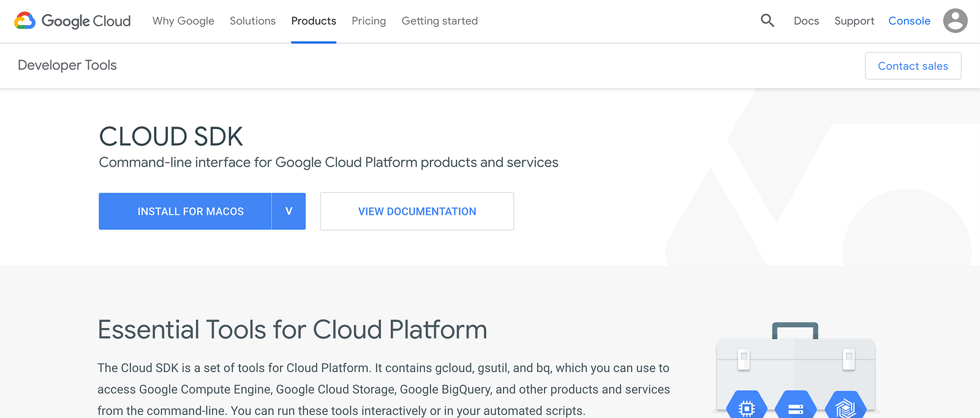980x418 pixels.
Task: Open the search magnifier icon
Action: click(767, 21)
